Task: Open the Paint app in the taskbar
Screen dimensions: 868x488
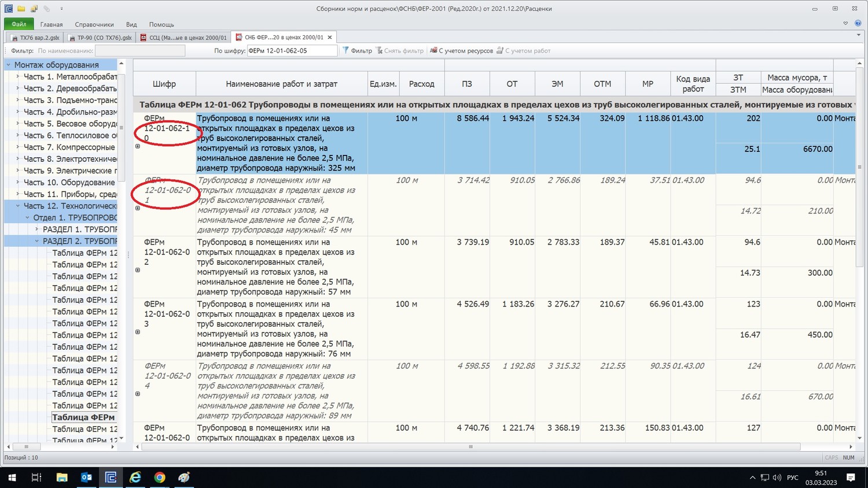Action: tap(184, 477)
